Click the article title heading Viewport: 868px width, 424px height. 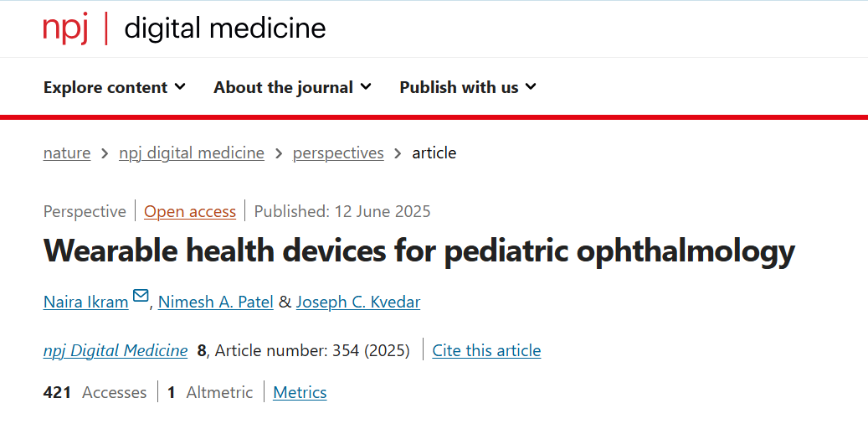pyautogui.click(x=419, y=252)
